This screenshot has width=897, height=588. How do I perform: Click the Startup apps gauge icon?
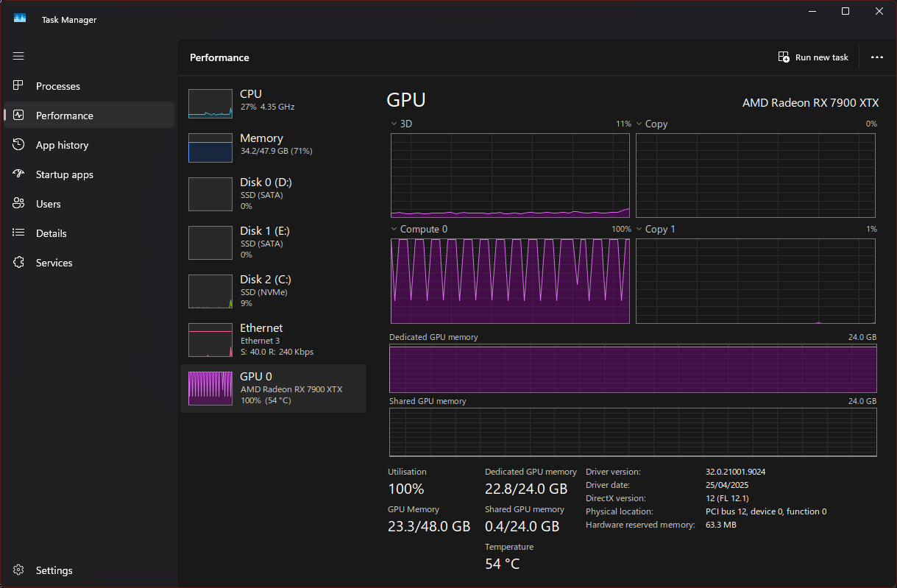pyautogui.click(x=18, y=174)
